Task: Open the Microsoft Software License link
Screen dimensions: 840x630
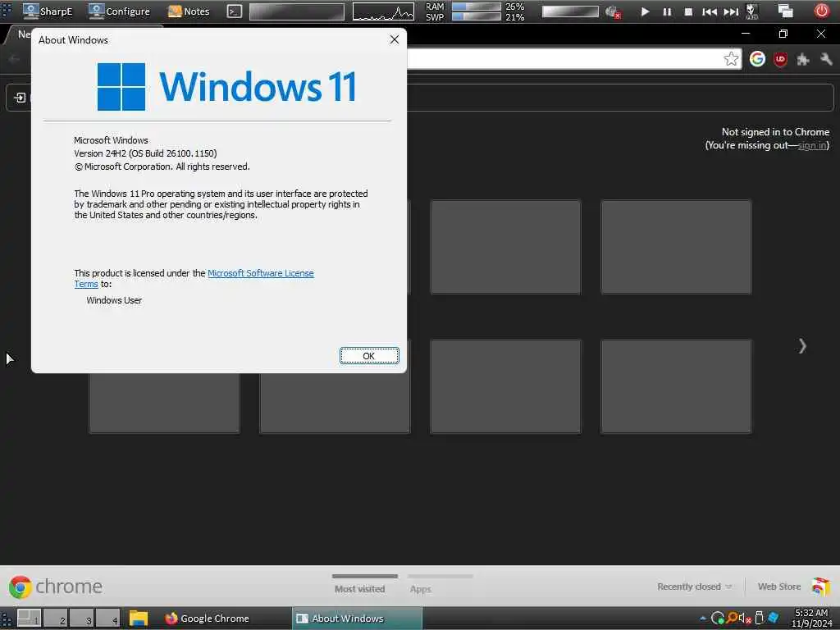Action: [x=260, y=273]
